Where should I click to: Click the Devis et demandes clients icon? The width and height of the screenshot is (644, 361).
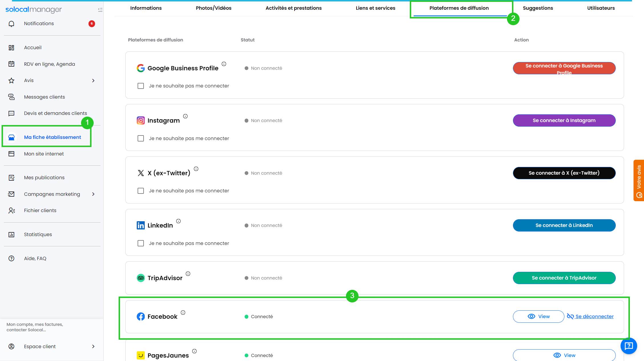(x=11, y=113)
